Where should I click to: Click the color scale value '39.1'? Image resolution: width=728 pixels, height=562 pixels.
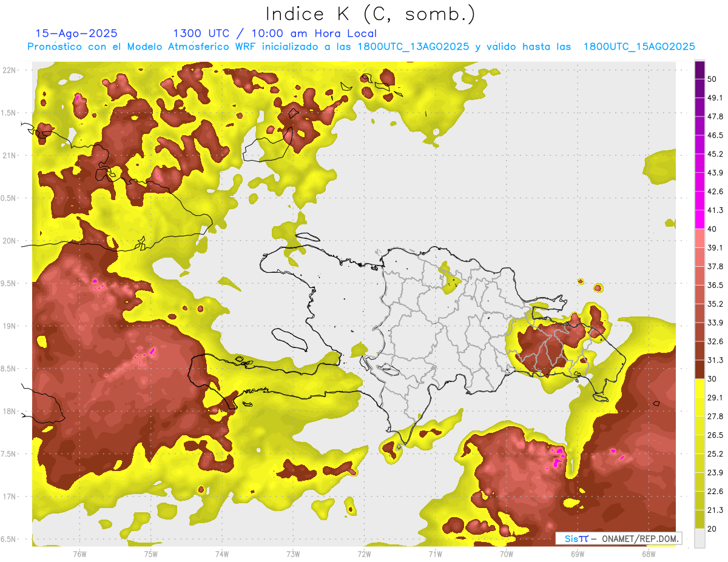(x=715, y=247)
